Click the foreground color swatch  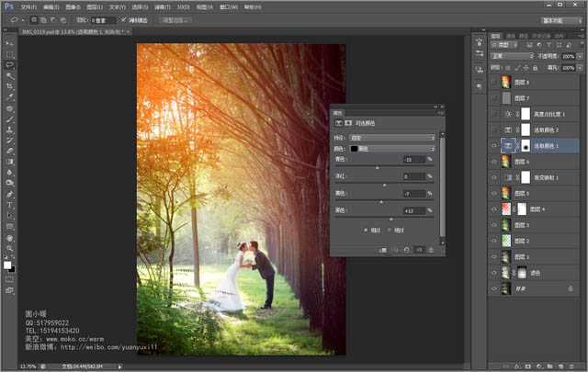point(7,265)
